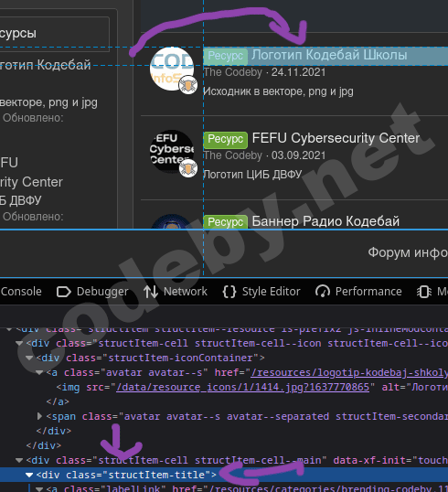Open the /resources/categories/brending-codeby href link
The height and width of the screenshot is (492, 448).
click(x=328, y=489)
